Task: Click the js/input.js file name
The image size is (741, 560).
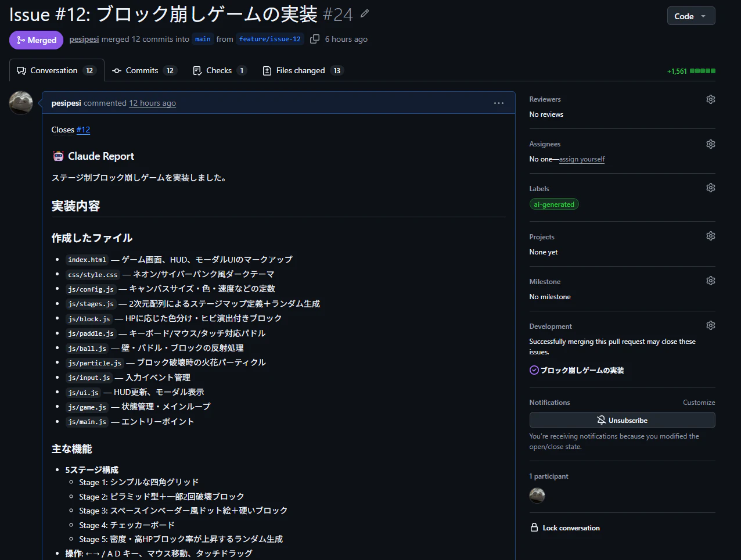Action: pyautogui.click(x=89, y=378)
